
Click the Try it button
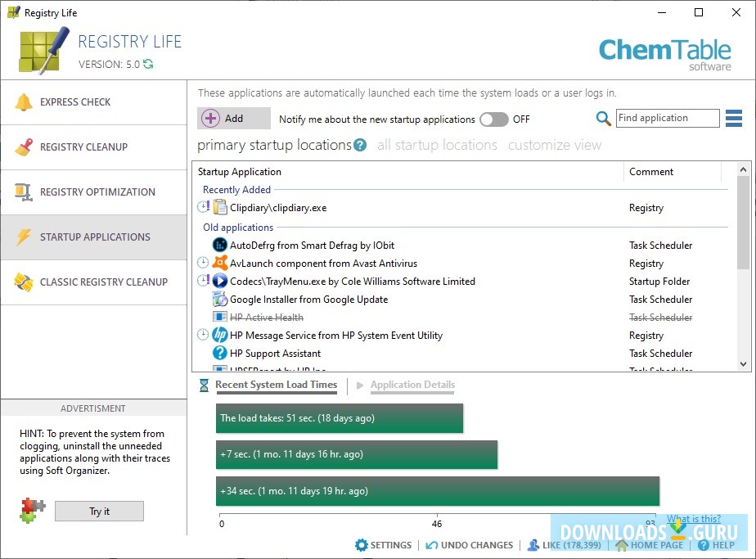(99, 512)
